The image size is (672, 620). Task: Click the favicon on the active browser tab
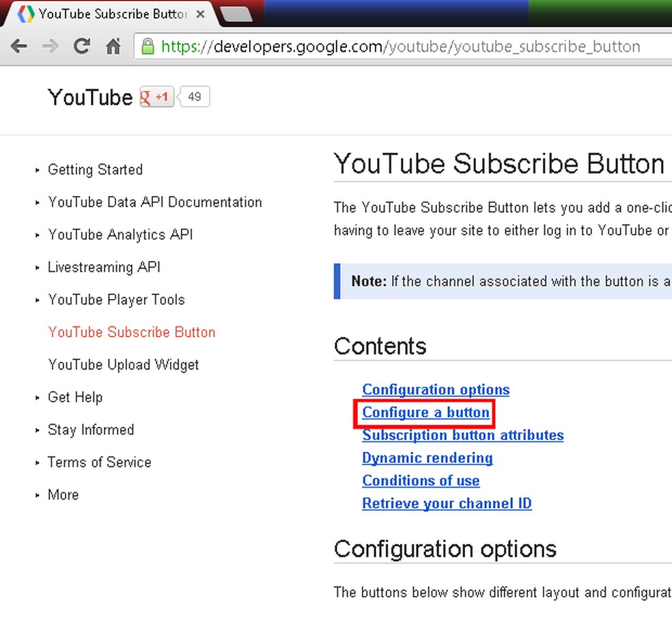pyautogui.click(x=25, y=13)
